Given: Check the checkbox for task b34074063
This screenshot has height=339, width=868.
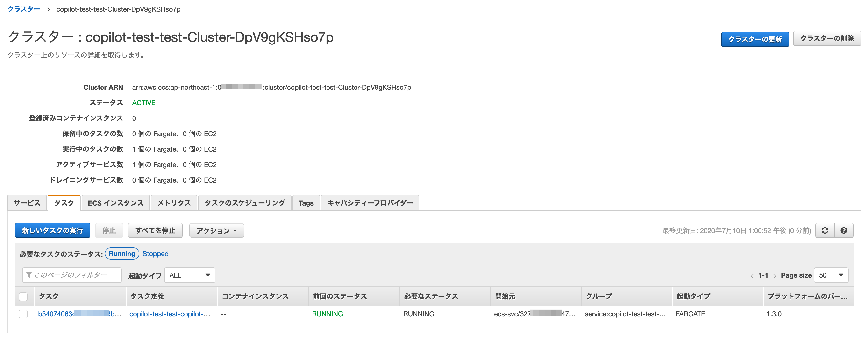Looking at the screenshot, I should click(23, 314).
